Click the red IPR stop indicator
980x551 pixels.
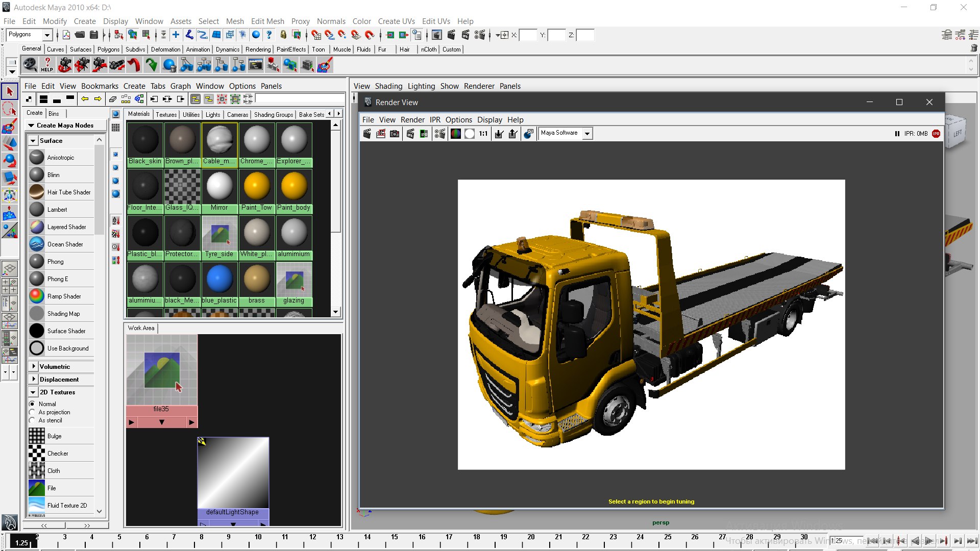click(x=936, y=134)
